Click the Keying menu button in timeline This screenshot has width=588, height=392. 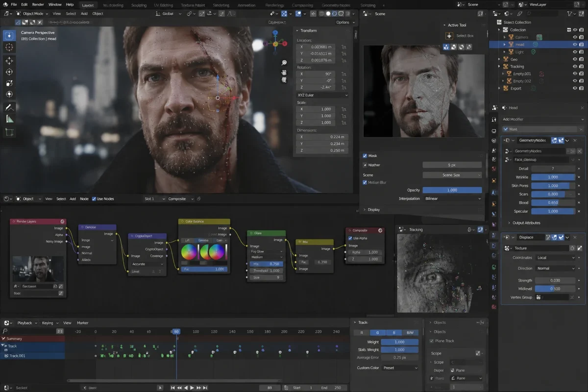tap(49, 323)
